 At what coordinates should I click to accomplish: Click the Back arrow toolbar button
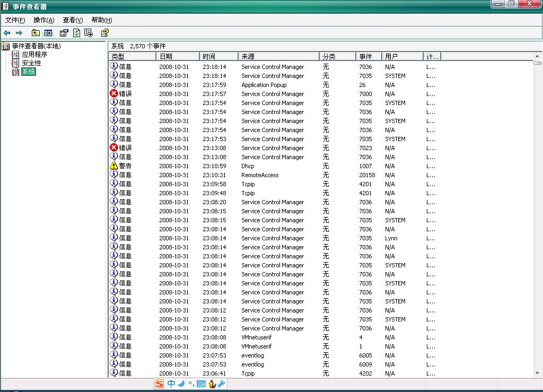[7, 33]
